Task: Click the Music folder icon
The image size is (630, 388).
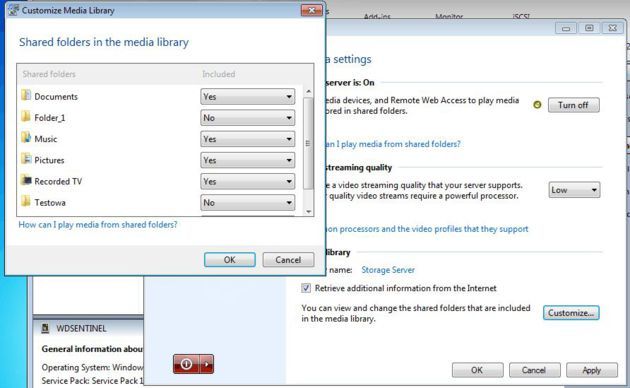Action: tap(26, 137)
